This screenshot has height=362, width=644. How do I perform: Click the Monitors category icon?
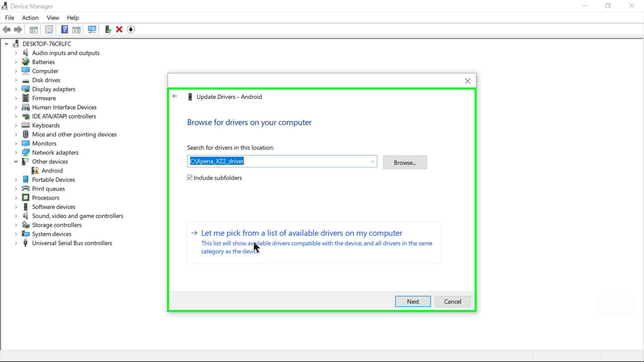point(26,143)
